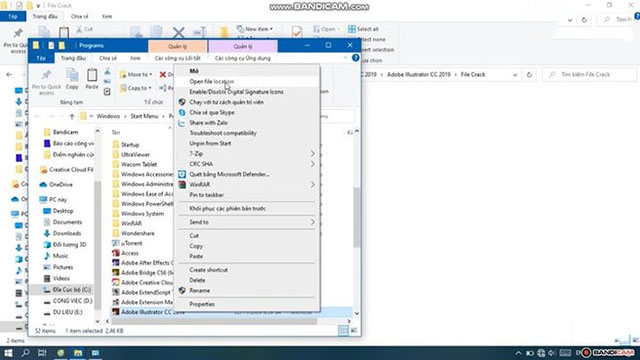Expand the CRC SHA submenu
This screenshot has width=640, height=360.
[247, 164]
